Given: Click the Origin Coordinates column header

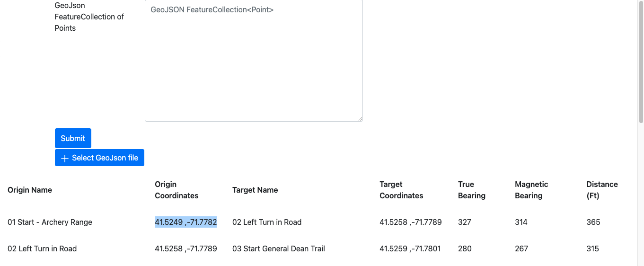Looking at the screenshot, I should pos(176,190).
